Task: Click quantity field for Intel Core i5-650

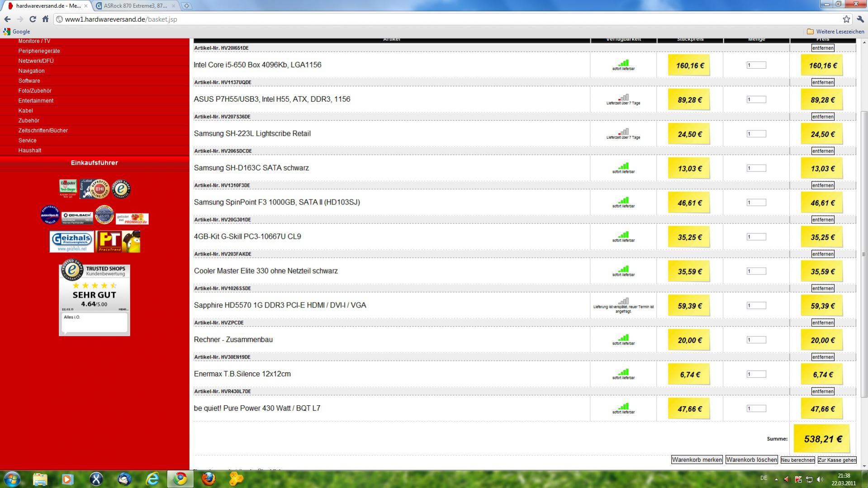Action: [x=756, y=65]
